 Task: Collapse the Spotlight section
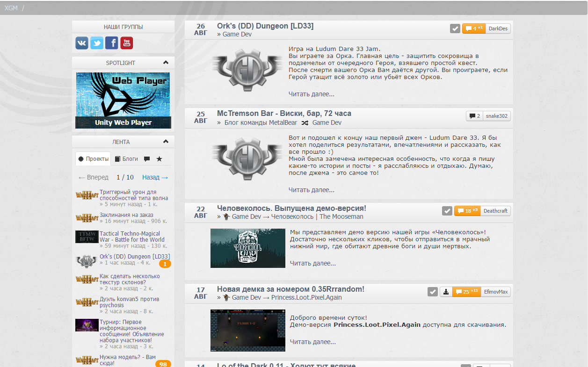click(166, 63)
